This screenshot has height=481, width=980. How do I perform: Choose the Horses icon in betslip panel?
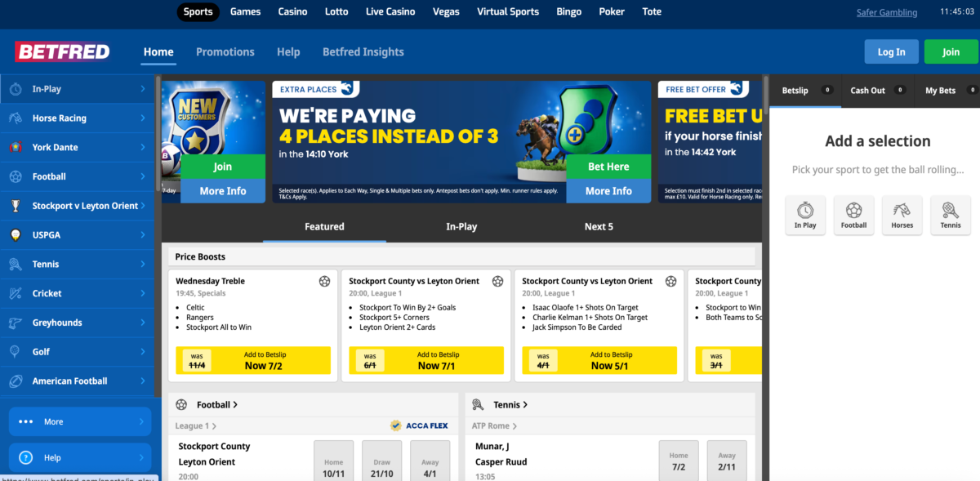(x=902, y=216)
